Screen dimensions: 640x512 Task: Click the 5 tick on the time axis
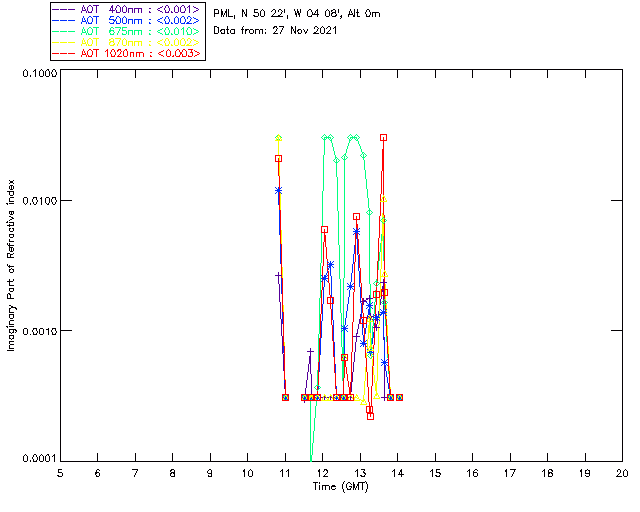click(x=60, y=473)
